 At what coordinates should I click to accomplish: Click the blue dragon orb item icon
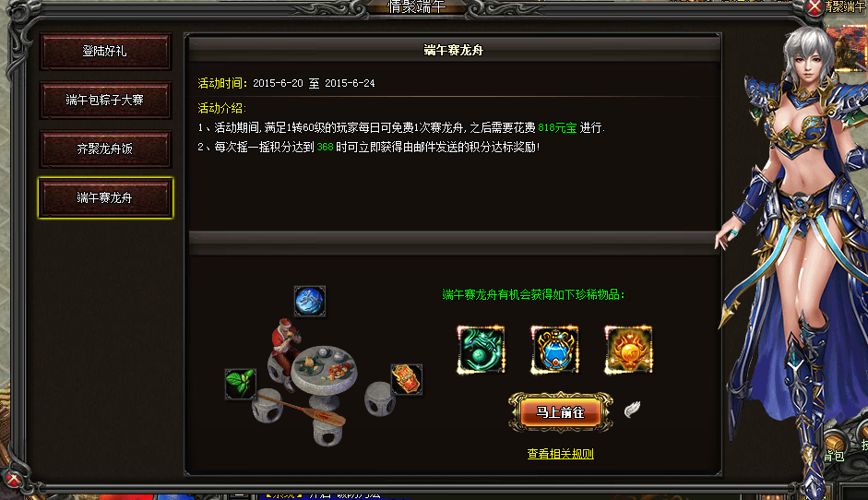[309, 302]
